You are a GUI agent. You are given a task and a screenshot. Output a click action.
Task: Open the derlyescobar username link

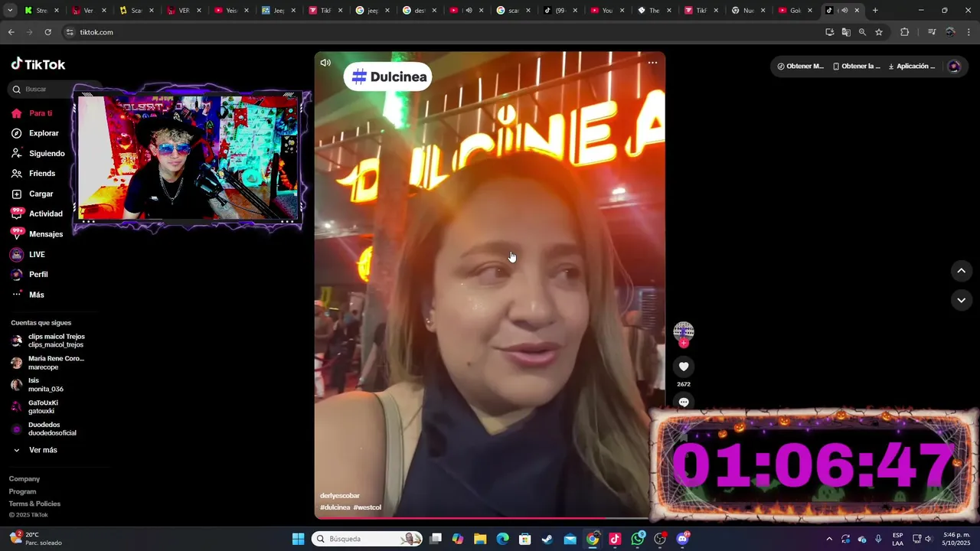coord(339,496)
